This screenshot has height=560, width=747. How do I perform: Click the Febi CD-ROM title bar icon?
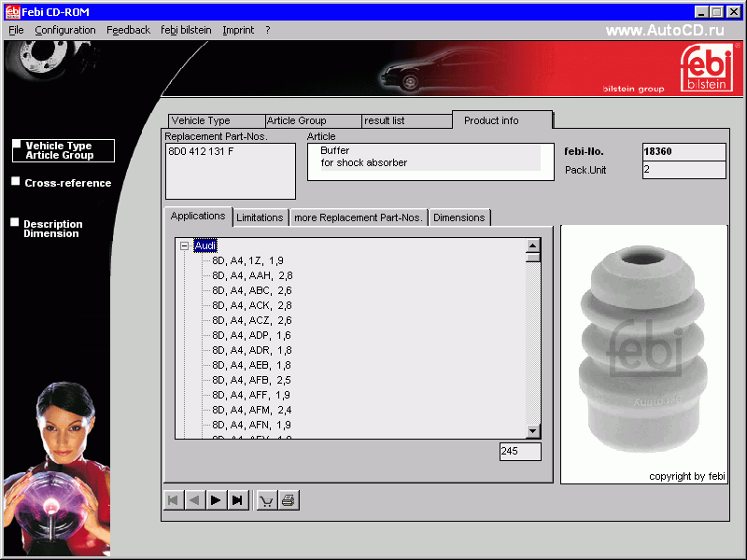(x=13, y=11)
